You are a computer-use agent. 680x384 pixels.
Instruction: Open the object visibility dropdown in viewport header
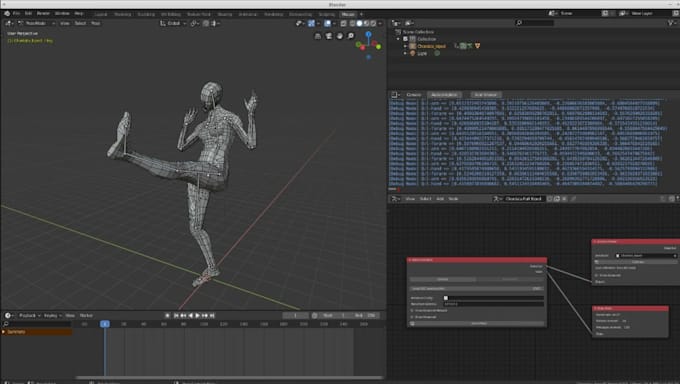pyautogui.click(x=300, y=23)
